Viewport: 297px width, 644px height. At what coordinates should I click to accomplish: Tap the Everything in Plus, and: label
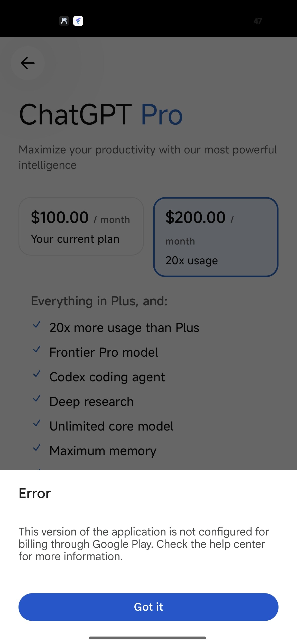[99, 301]
